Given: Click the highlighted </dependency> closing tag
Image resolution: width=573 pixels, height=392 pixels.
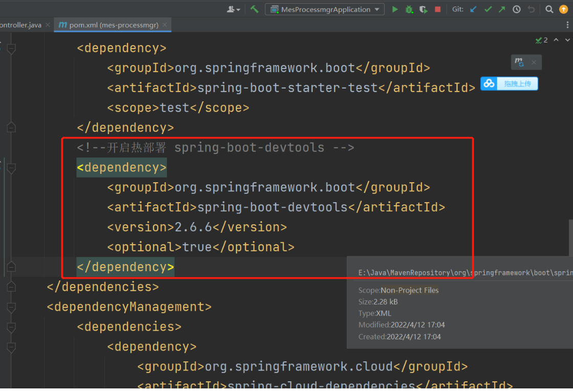Looking at the screenshot, I should 125,267.
